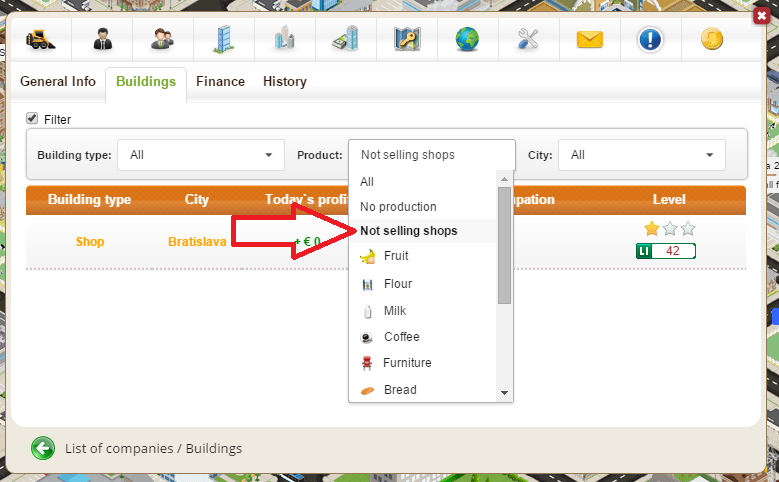Viewport: 779px width, 482px height.
Task: Open the blue exclamation info icon
Action: click(x=650, y=39)
